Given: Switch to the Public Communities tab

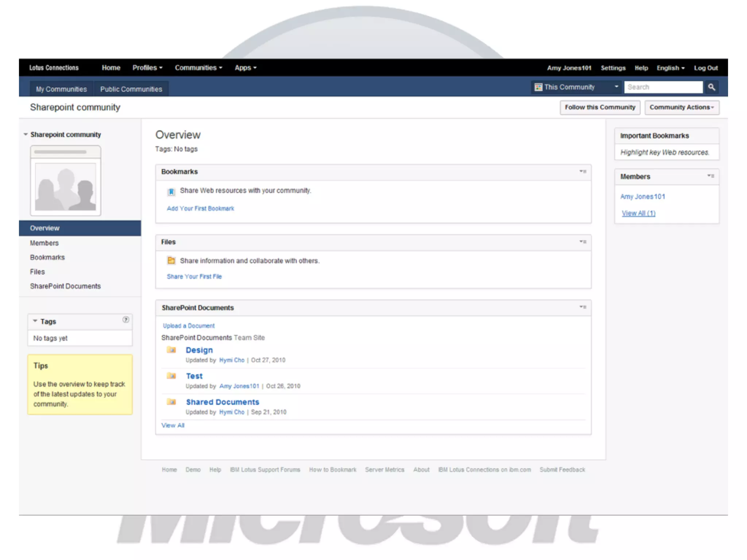Looking at the screenshot, I should 131,89.
